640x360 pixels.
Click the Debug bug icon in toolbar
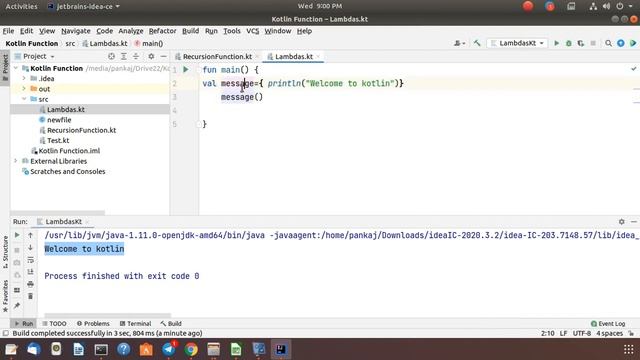pyautogui.click(x=569, y=43)
